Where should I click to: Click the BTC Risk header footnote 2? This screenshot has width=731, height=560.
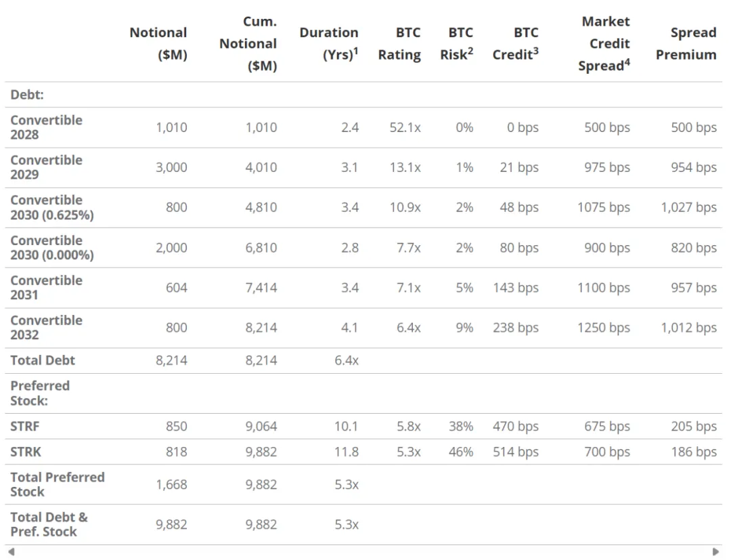470,49
